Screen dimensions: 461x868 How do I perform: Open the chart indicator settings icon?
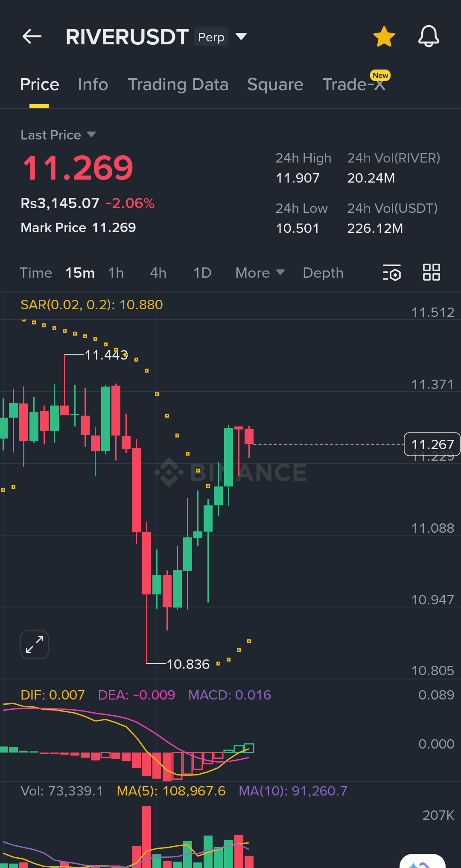tap(392, 273)
